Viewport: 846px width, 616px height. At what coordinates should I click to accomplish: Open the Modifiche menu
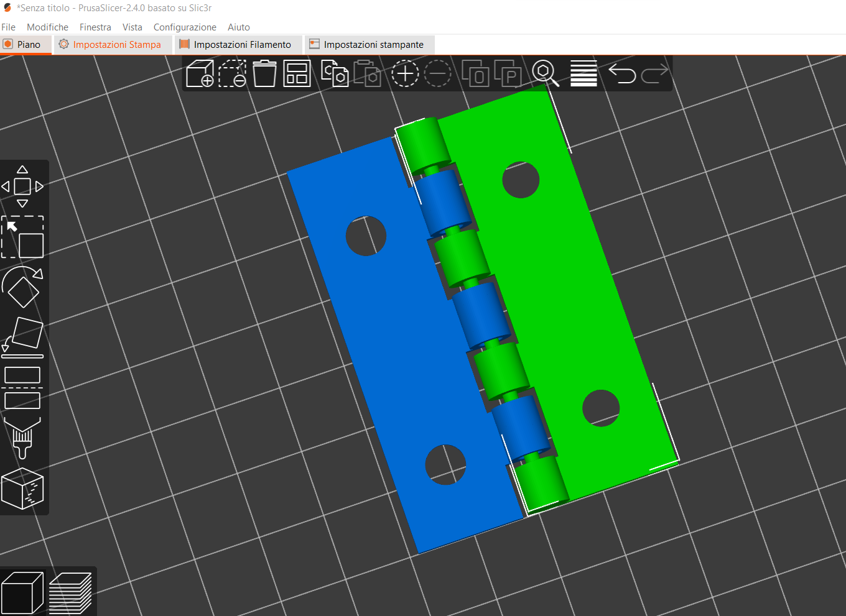coord(47,27)
